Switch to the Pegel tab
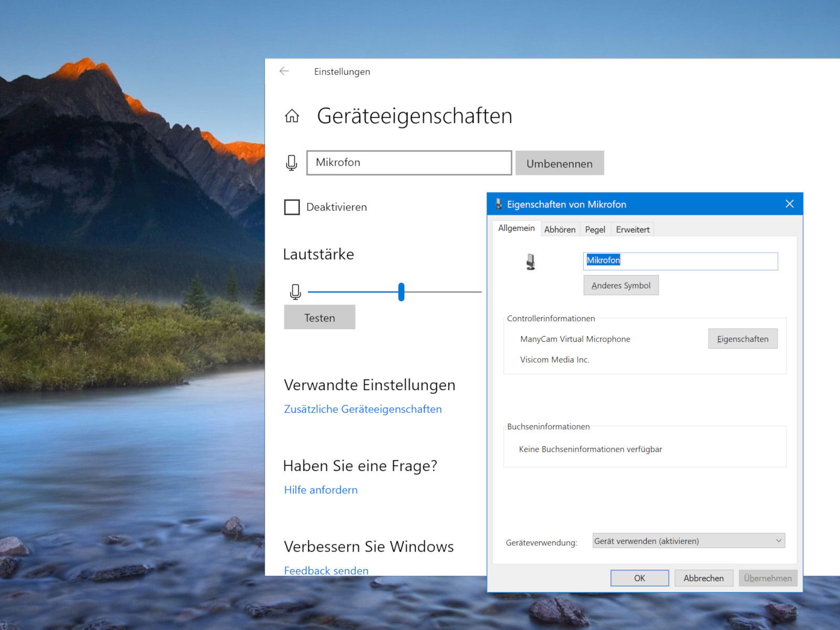The height and width of the screenshot is (630, 840). (595, 229)
